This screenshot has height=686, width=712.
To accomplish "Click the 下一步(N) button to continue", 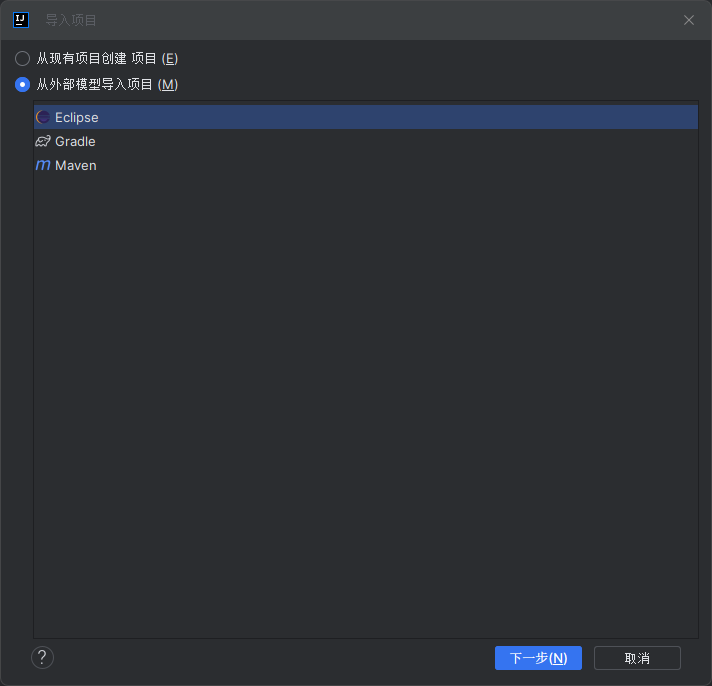I will 538,658.
